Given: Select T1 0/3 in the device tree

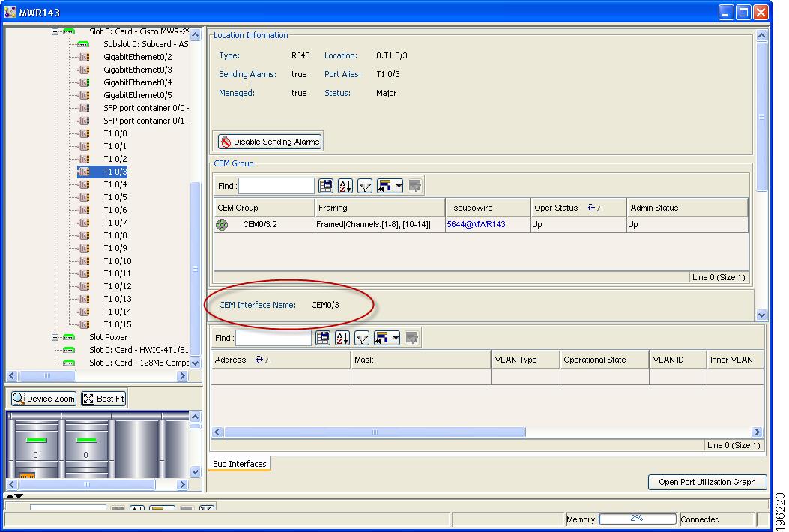Looking at the screenshot, I should pos(115,172).
